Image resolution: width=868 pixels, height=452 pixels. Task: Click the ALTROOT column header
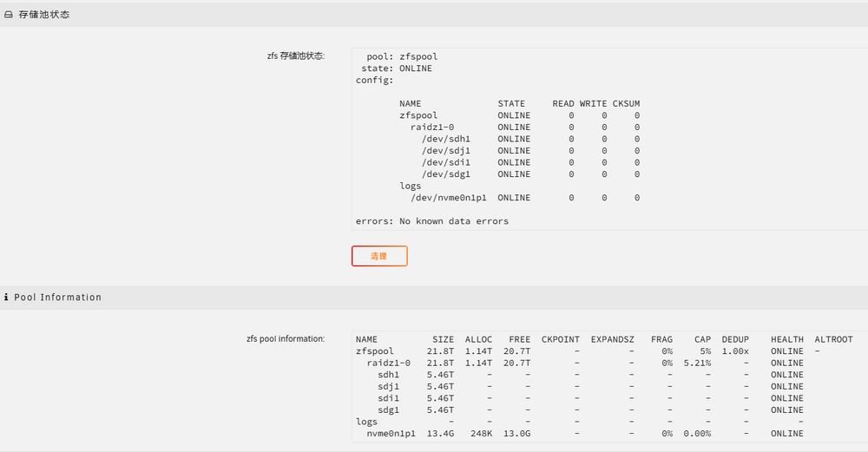833,339
